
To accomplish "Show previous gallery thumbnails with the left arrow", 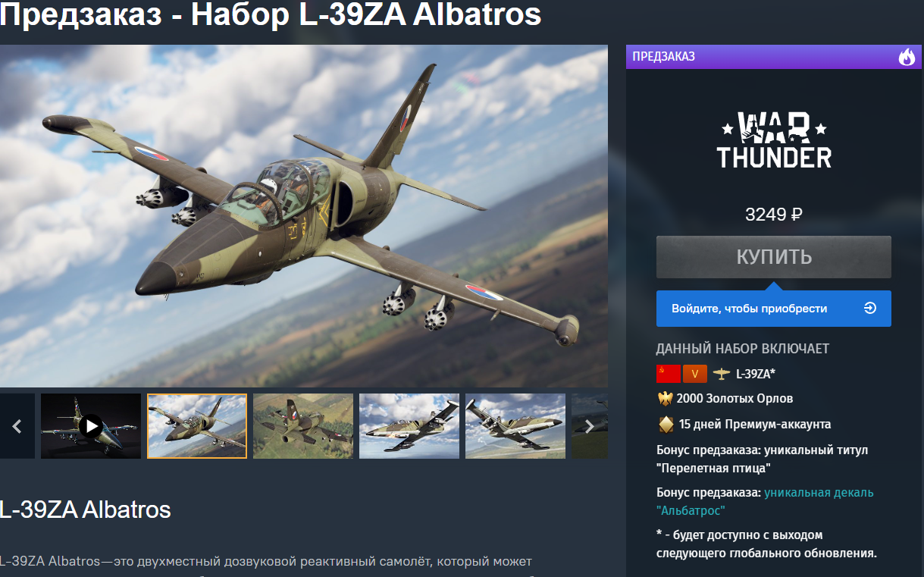I will coord(17,426).
